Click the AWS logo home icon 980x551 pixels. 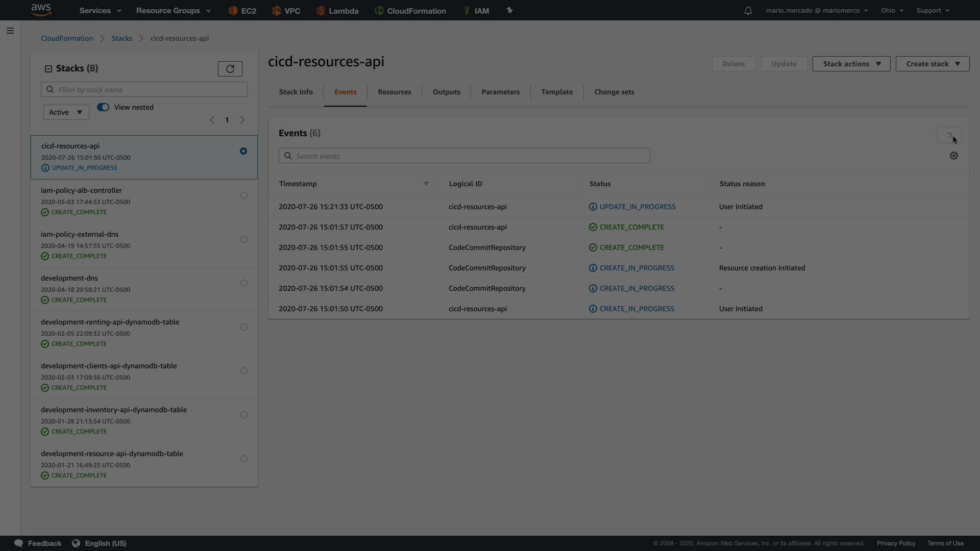tap(41, 10)
